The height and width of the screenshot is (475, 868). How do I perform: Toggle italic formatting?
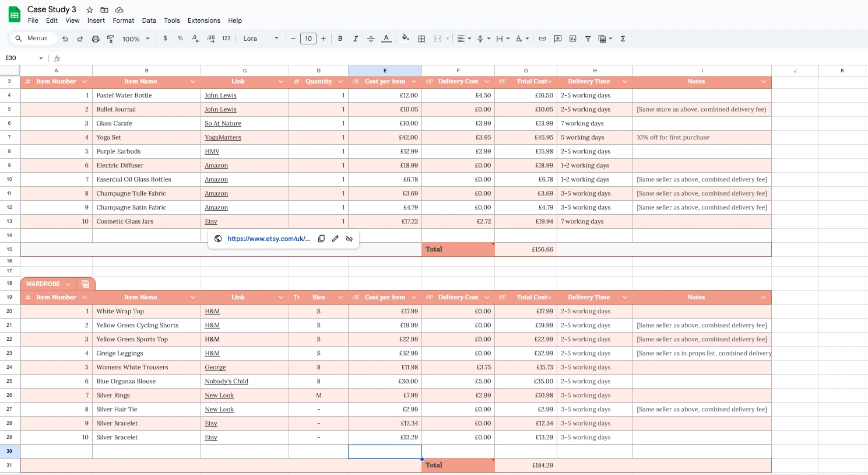tap(356, 39)
